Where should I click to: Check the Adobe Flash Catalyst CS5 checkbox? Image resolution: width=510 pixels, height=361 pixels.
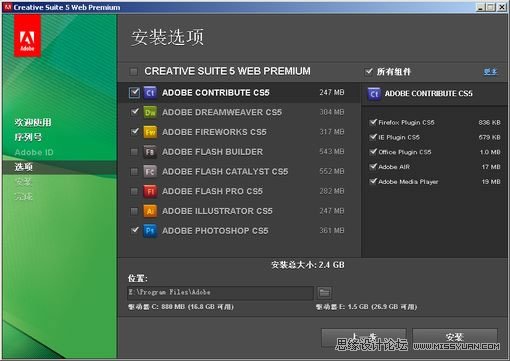coord(134,172)
